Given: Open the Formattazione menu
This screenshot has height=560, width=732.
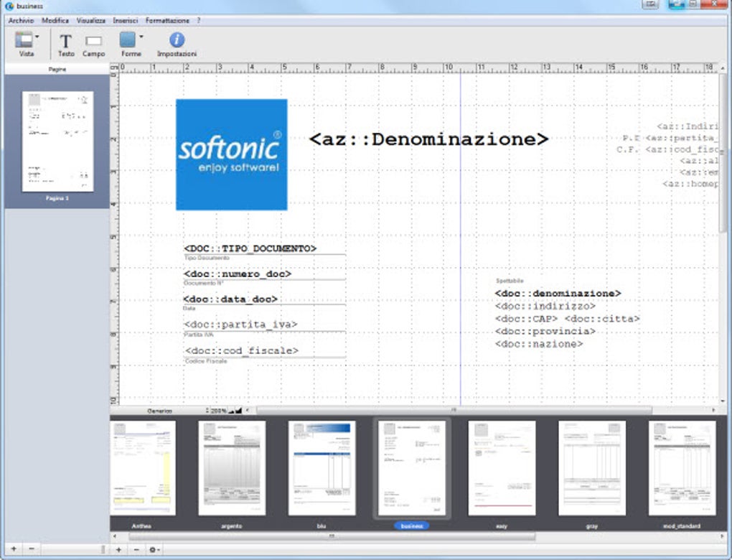Looking at the screenshot, I should [167, 21].
